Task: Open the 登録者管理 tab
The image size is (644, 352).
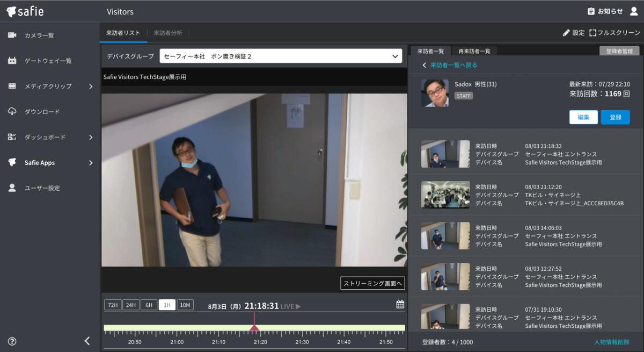Action: (x=619, y=51)
